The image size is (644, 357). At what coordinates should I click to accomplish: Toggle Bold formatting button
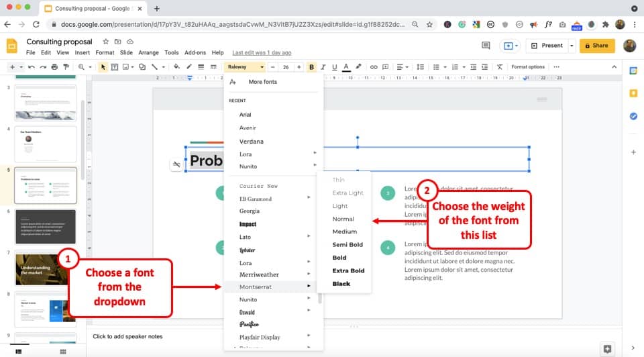point(311,67)
